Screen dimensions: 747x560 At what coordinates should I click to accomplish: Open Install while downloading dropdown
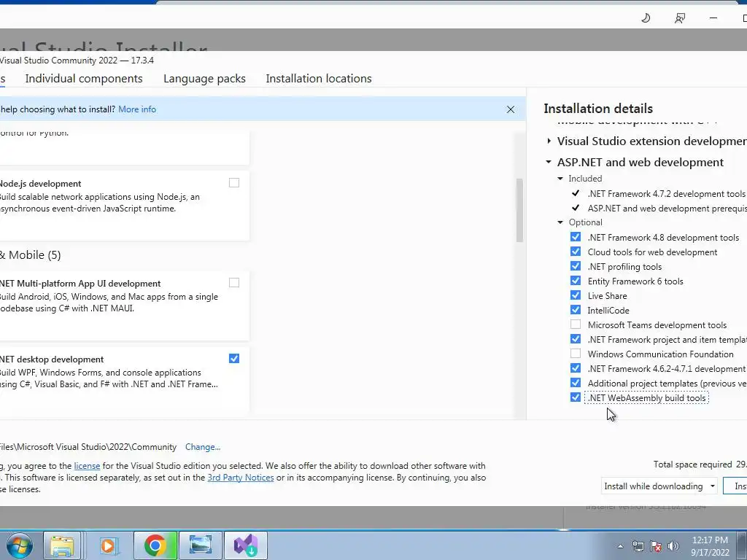pos(659,486)
